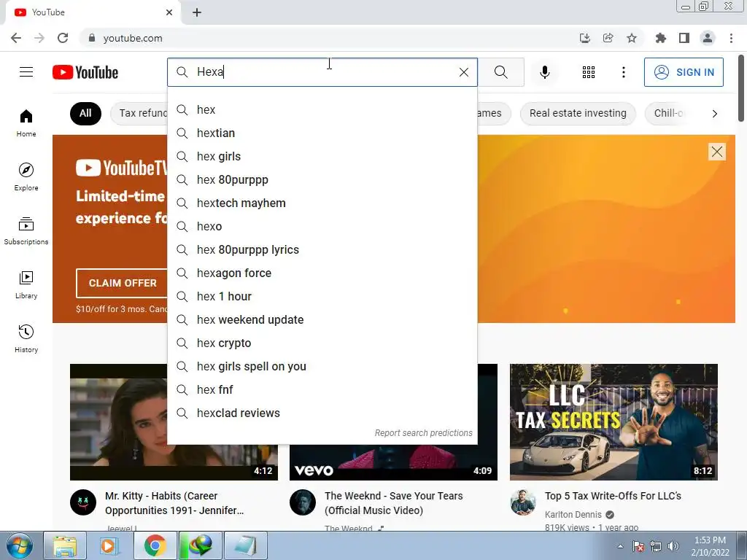Select the Tax refund filter chip
The width and height of the screenshot is (747, 560).
(x=139, y=113)
